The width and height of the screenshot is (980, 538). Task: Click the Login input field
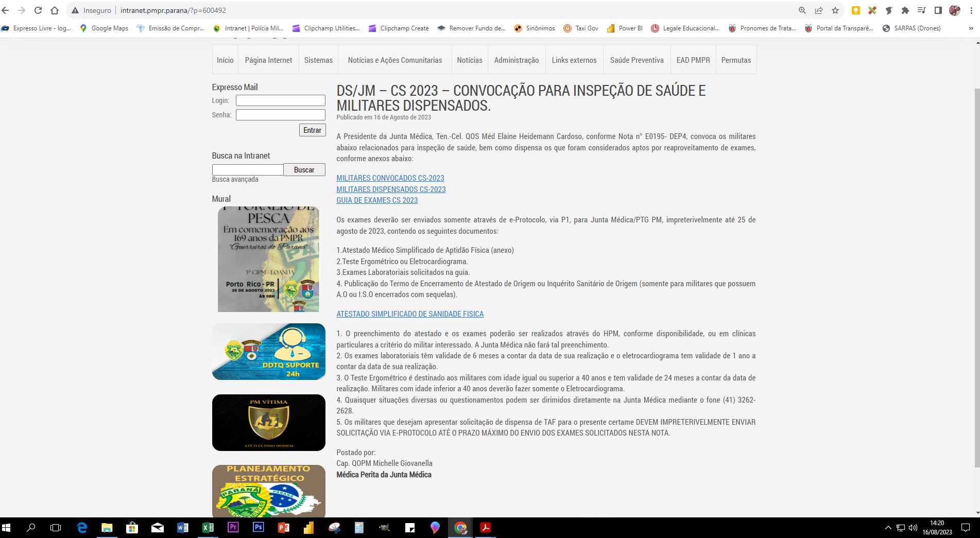280,100
